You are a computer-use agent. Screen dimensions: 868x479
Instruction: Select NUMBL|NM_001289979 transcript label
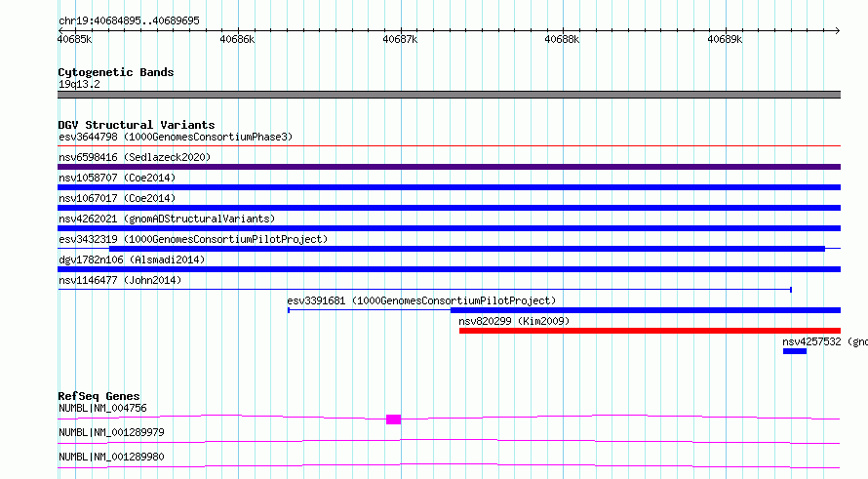coord(111,432)
